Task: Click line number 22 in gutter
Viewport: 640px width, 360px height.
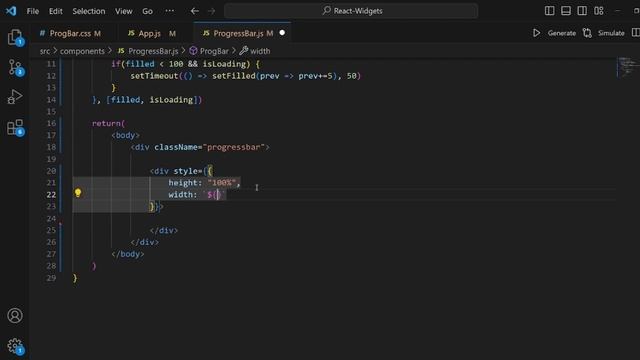Action: click(51, 195)
